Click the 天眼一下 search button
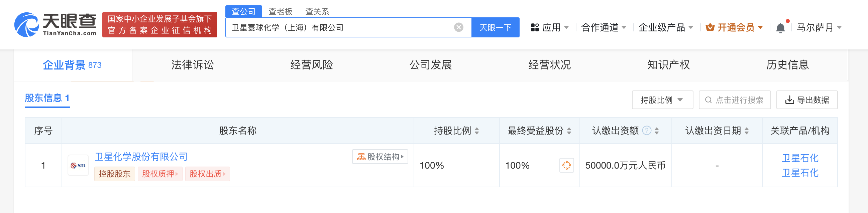This screenshot has width=868, height=213. pyautogui.click(x=495, y=27)
